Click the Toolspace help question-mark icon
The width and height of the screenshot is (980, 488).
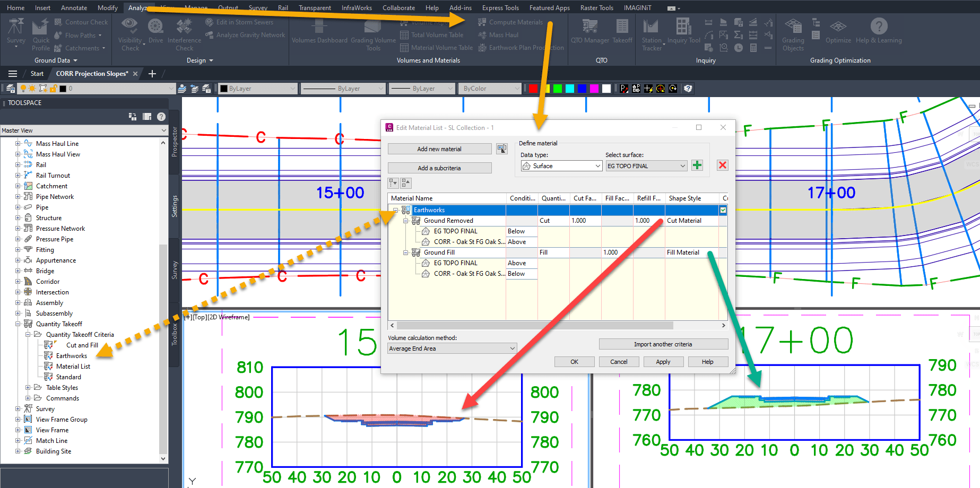(x=161, y=117)
